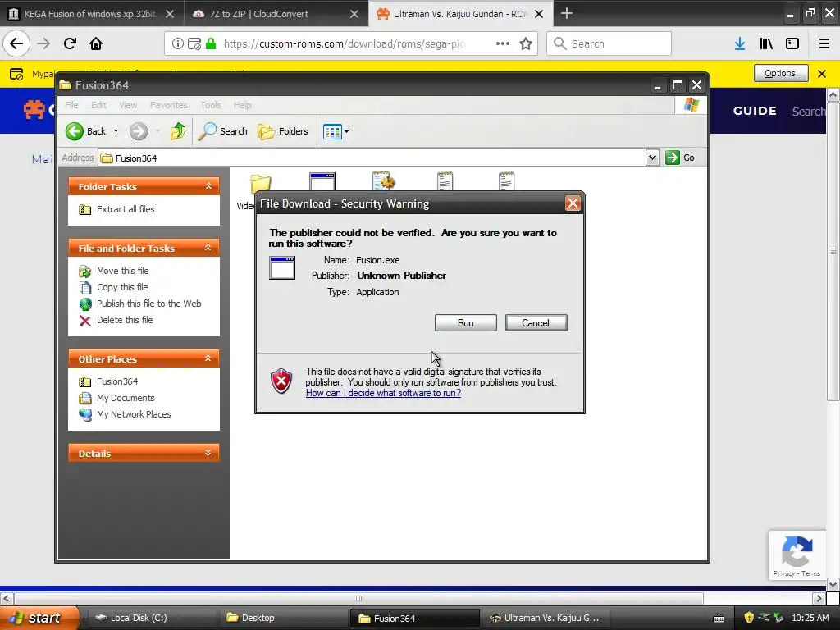
Task: Click GUIDE in the website header
Action: click(755, 111)
